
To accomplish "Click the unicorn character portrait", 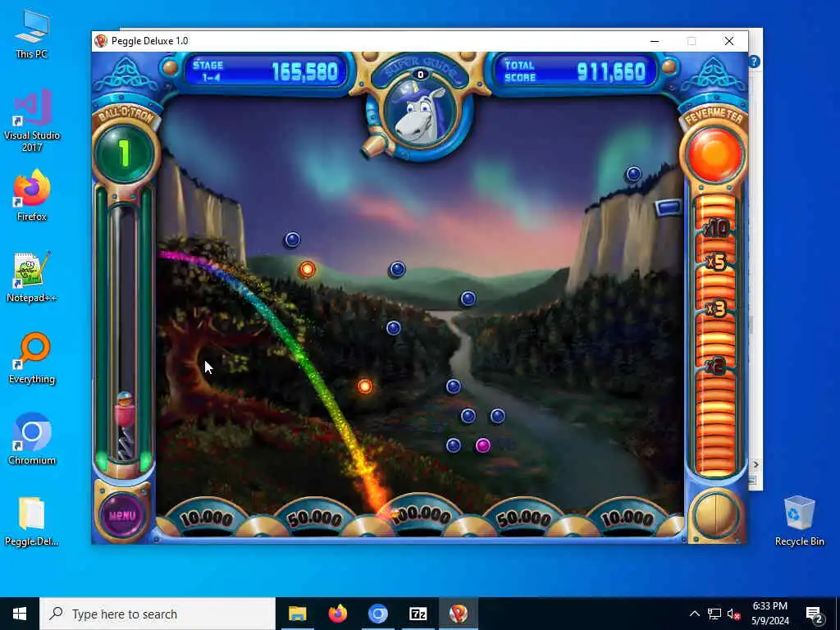I will (x=421, y=114).
